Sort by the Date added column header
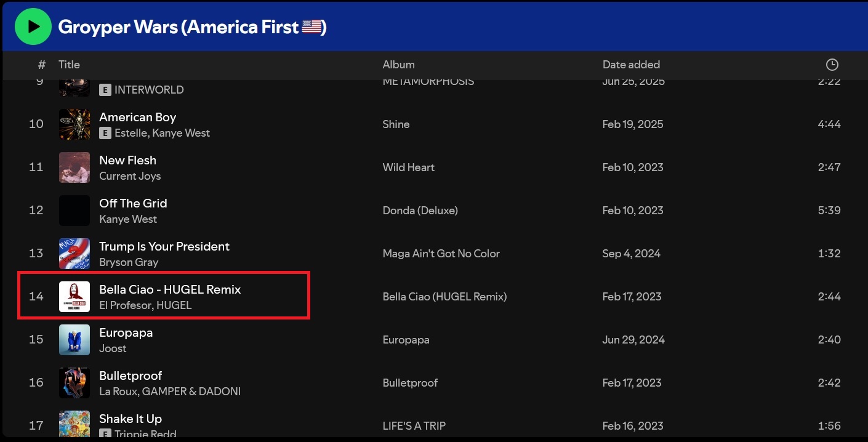868x442 pixels. pyautogui.click(x=631, y=65)
